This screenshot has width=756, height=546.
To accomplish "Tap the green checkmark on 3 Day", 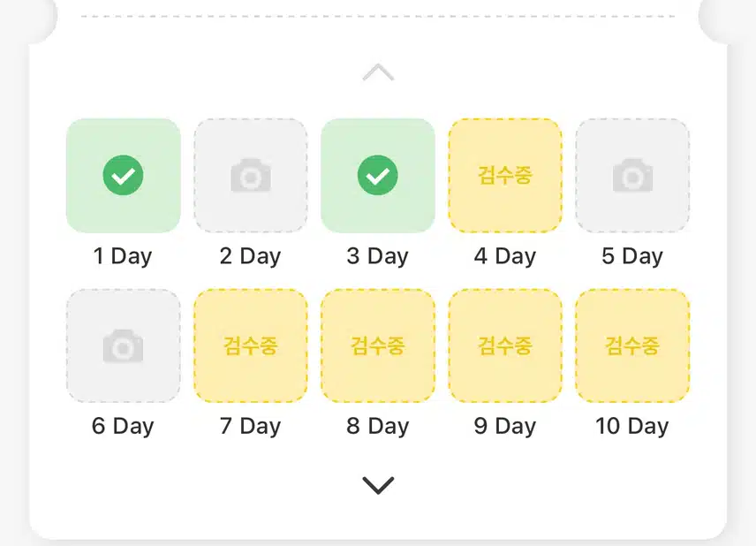I will point(377,175).
